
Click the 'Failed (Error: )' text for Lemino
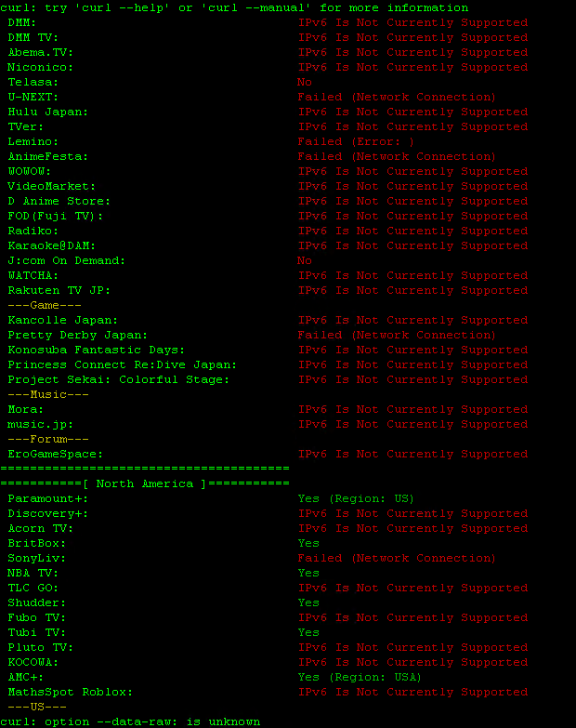[x=356, y=141]
